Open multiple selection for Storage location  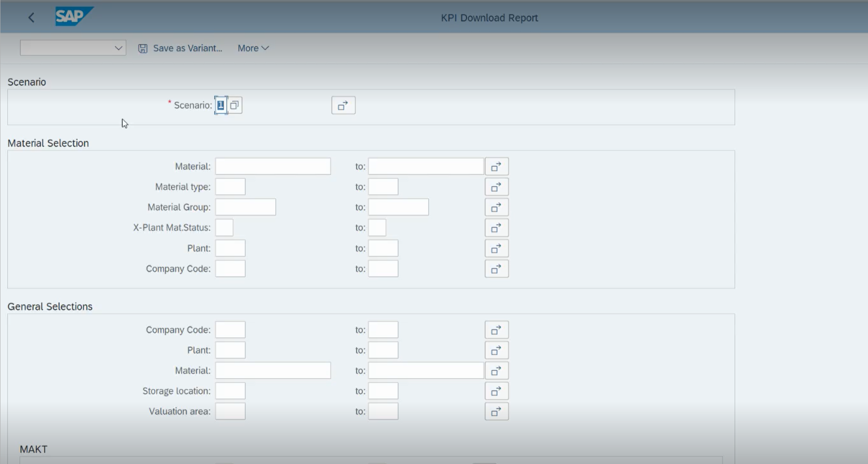[496, 391]
